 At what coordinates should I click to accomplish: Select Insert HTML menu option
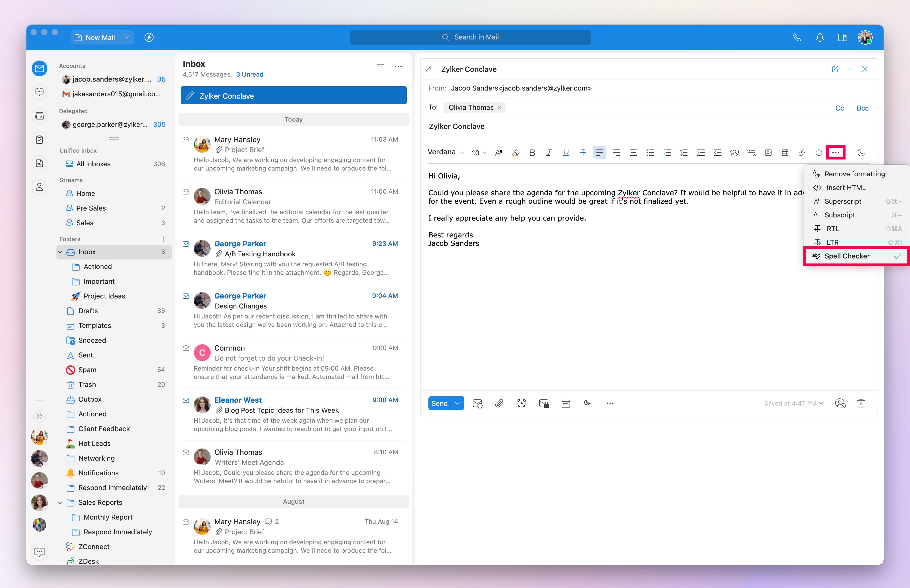(845, 187)
